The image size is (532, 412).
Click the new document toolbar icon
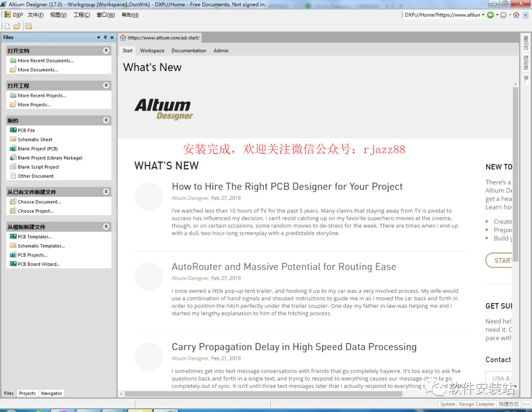[x=7, y=26]
